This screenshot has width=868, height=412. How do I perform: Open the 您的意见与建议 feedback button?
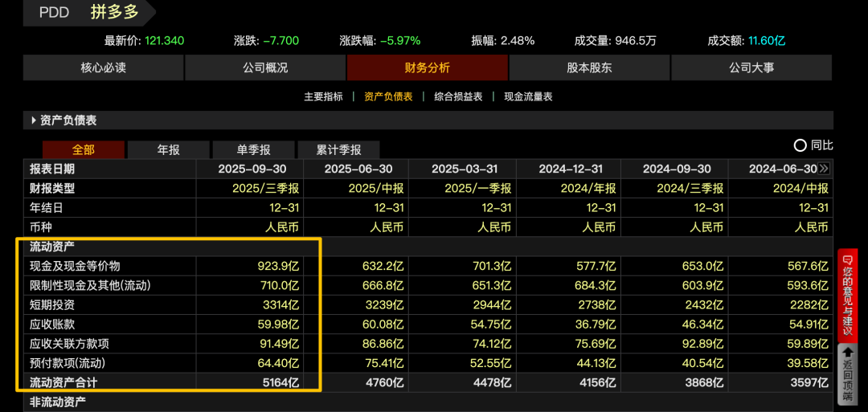pyautogui.click(x=847, y=294)
